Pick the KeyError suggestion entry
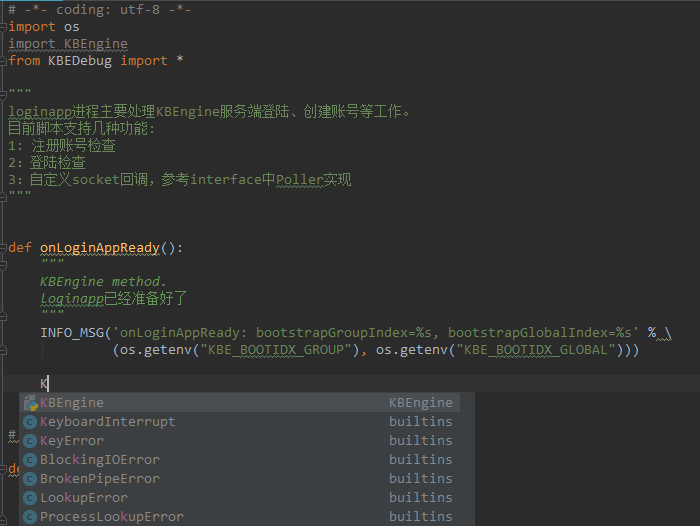 click(72, 441)
